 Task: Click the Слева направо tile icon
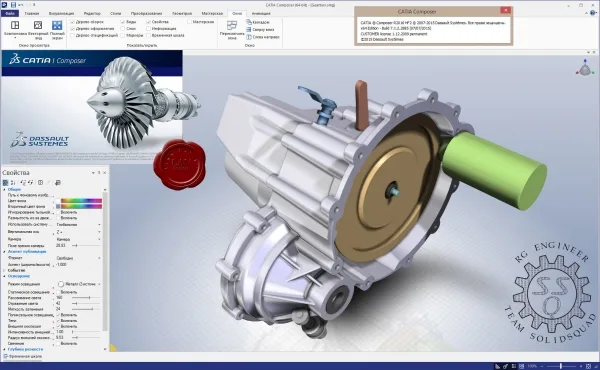coord(249,37)
